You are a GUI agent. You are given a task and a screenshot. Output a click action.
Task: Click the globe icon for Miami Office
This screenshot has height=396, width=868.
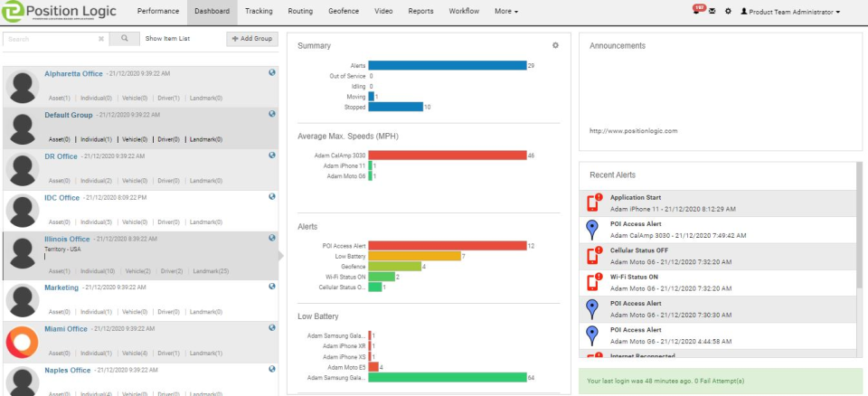[x=272, y=328]
